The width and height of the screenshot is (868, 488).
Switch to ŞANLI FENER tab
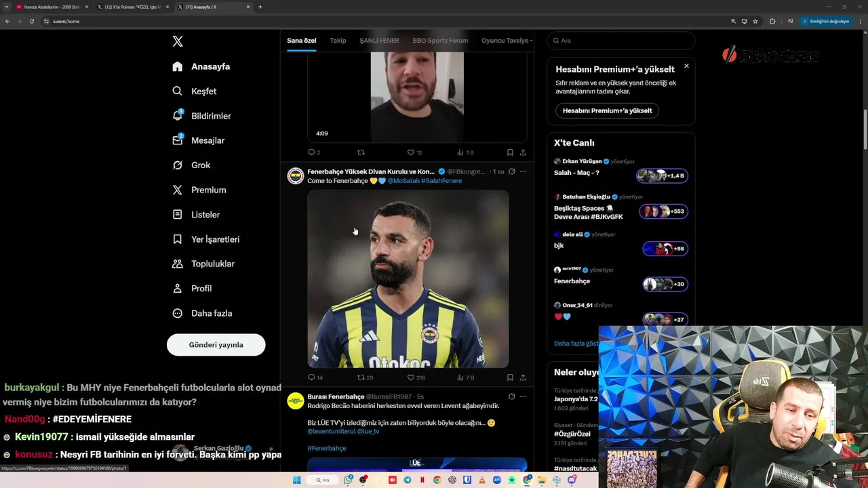click(x=379, y=41)
